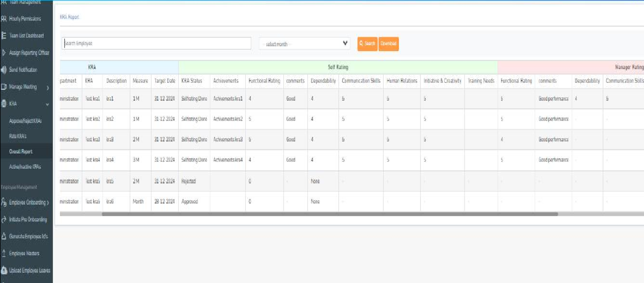This screenshot has height=283, width=644.
Task: Click the Generate Employee Id's icon
Action: click(4, 236)
